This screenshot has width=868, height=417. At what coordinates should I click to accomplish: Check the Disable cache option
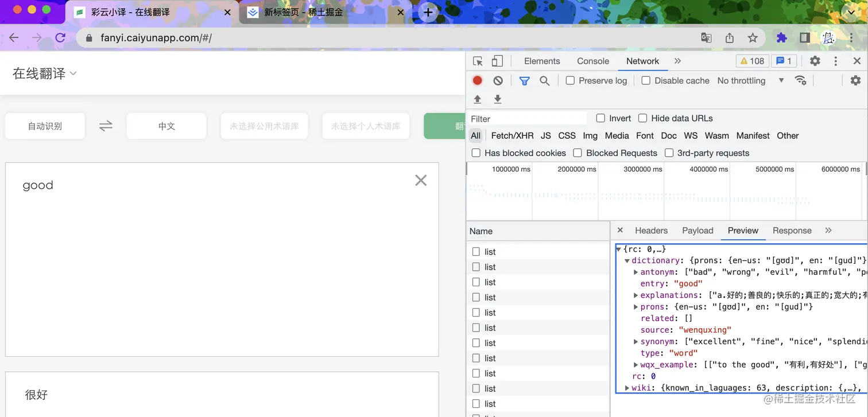click(x=645, y=80)
